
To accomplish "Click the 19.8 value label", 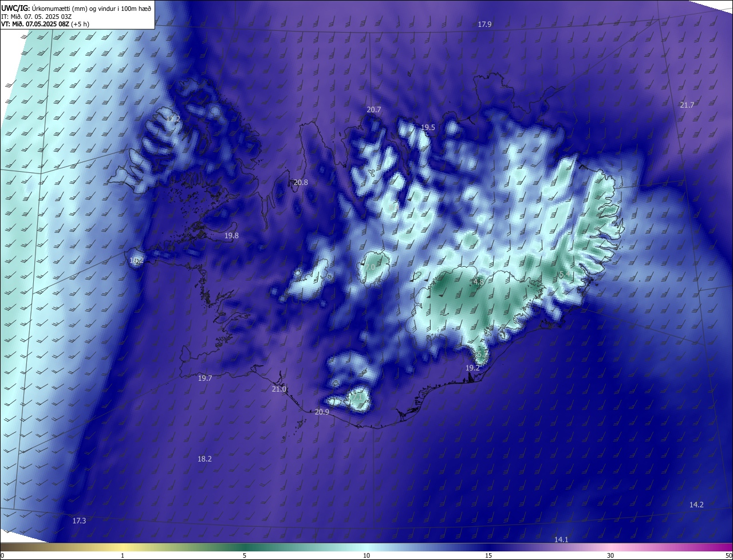I will (x=231, y=235).
